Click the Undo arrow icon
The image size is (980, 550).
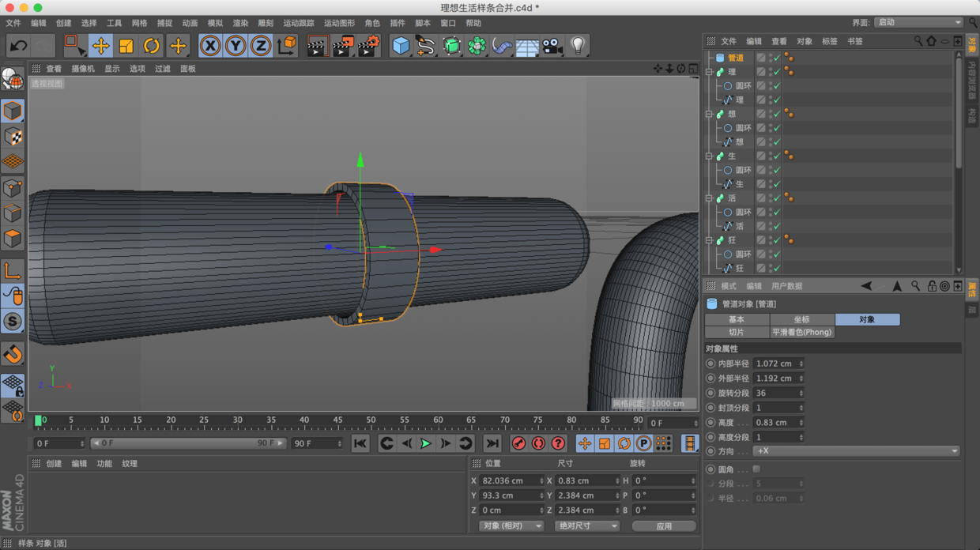point(18,46)
